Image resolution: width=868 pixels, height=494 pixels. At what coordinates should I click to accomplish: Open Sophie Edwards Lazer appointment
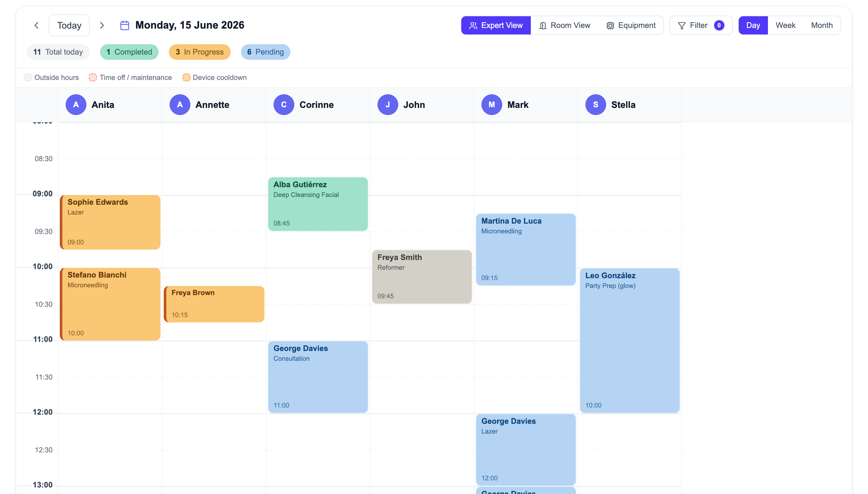pyautogui.click(x=110, y=222)
